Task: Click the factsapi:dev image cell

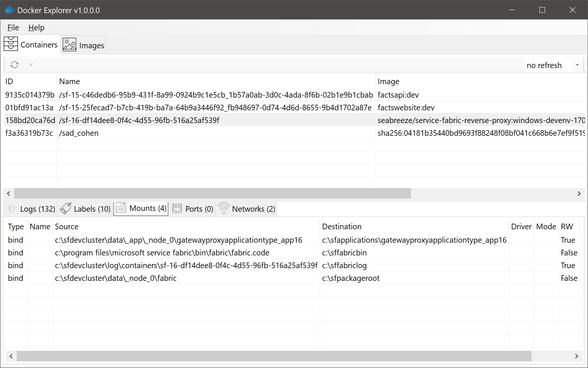Action: click(398, 95)
